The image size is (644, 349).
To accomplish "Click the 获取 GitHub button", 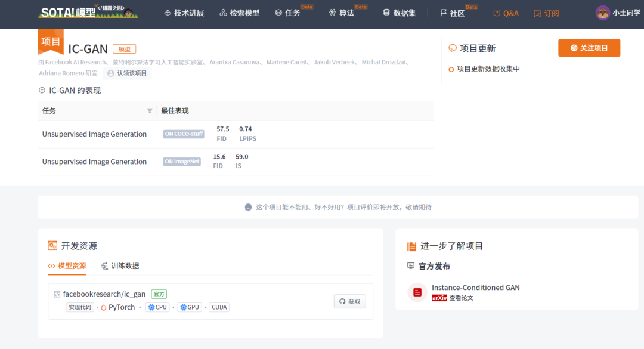I will pos(350,301).
